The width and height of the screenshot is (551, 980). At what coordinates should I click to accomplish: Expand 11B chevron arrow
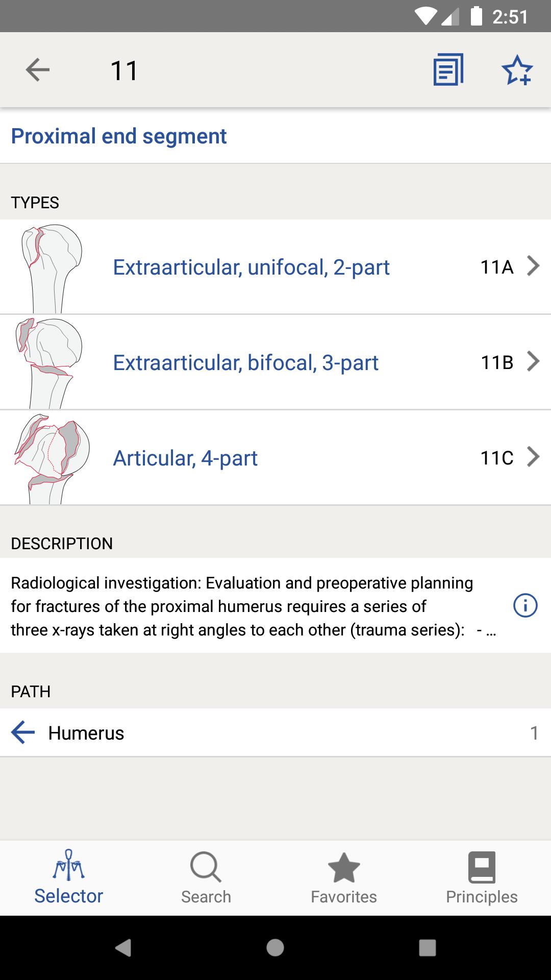(x=533, y=361)
